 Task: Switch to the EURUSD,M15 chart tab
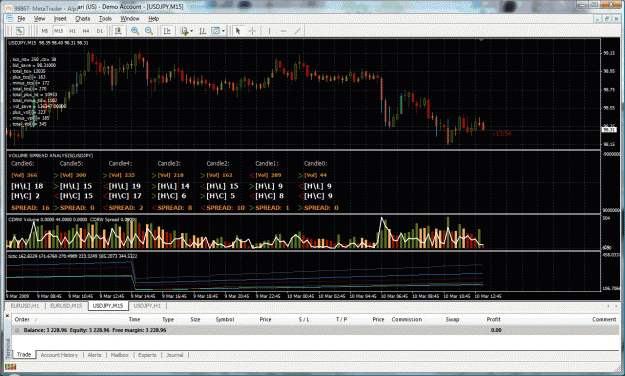pyautogui.click(x=66, y=306)
